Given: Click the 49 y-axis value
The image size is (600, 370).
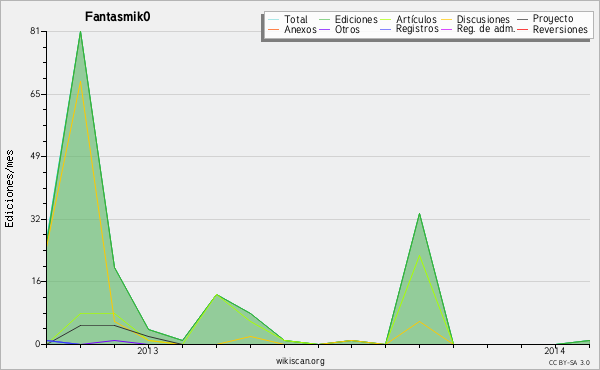Looking at the screenshot, I should 35,156.
